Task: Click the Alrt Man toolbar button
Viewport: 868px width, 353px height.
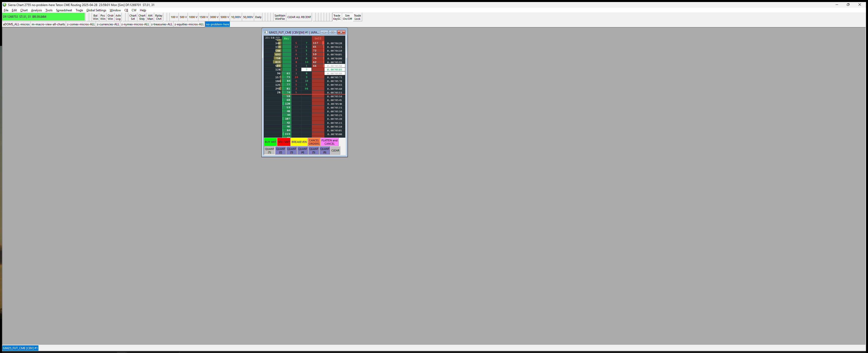Action: [x=150, y=17]
